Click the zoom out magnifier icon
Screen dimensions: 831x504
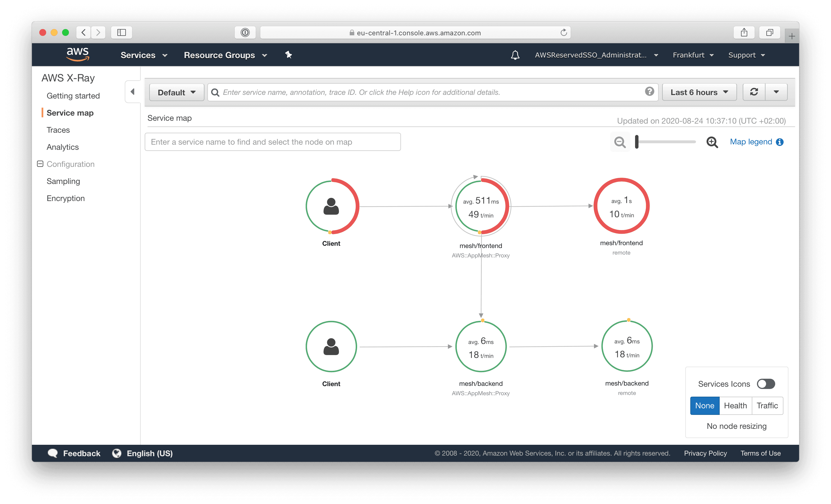tap(619, 142)
